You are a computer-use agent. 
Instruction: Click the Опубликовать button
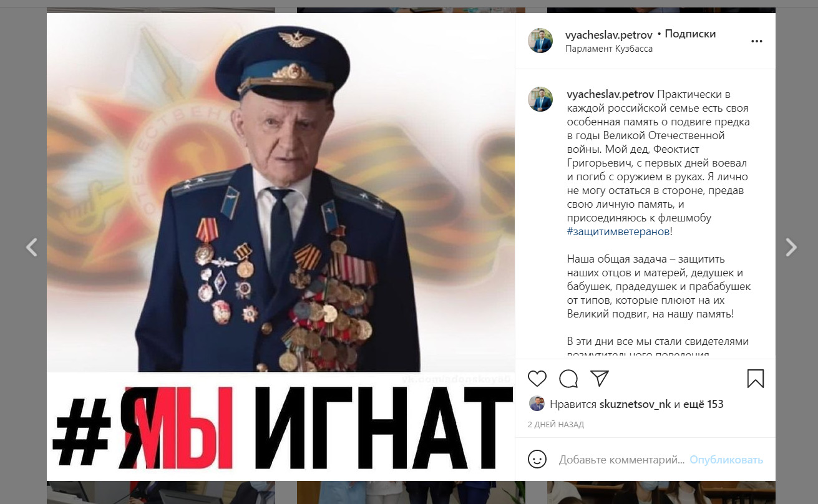[x=726, y=460]
